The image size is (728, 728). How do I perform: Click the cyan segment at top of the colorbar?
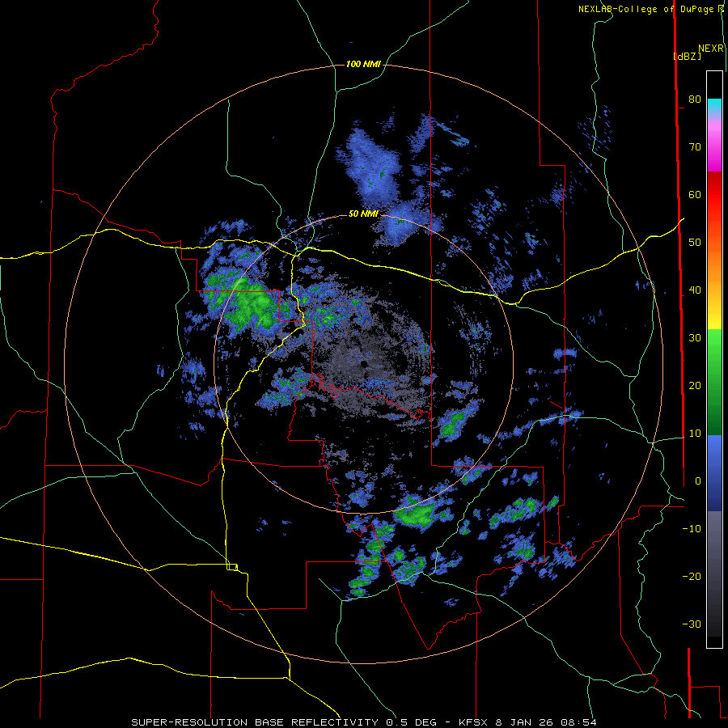[714, 105]
